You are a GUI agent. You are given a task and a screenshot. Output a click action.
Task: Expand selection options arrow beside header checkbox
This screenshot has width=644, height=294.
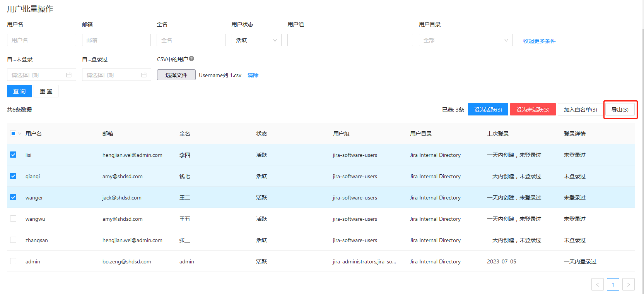(20, 134)
